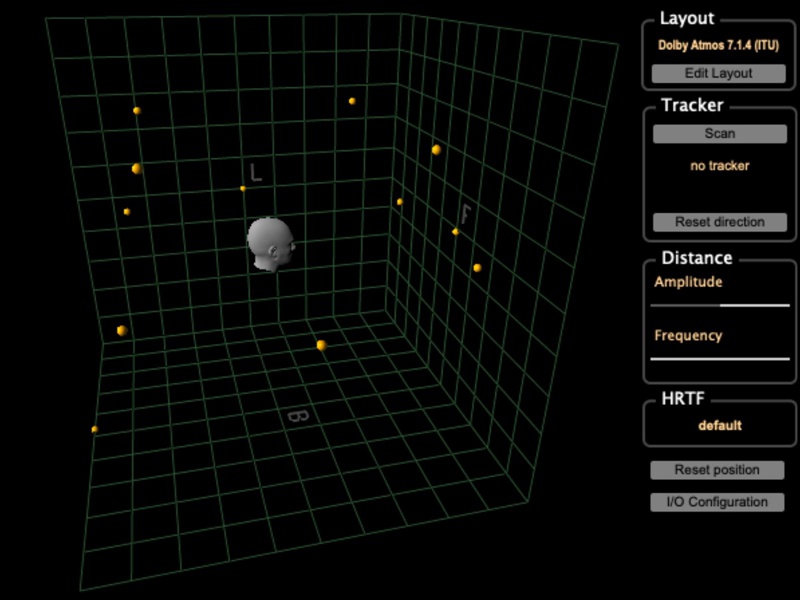800x600 pixels.
Task: Open the HRTF default selector
Action: [x=719, y=426]
